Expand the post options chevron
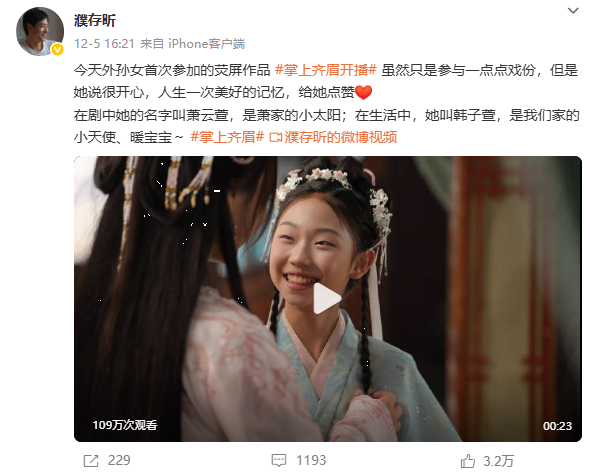 pyautogui.click(x=573, y=11)
